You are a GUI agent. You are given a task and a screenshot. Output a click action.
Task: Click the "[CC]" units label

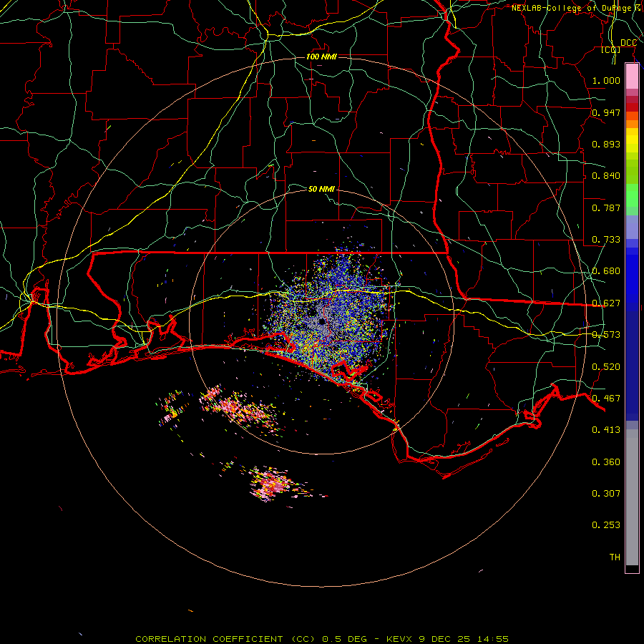point(611,49)
